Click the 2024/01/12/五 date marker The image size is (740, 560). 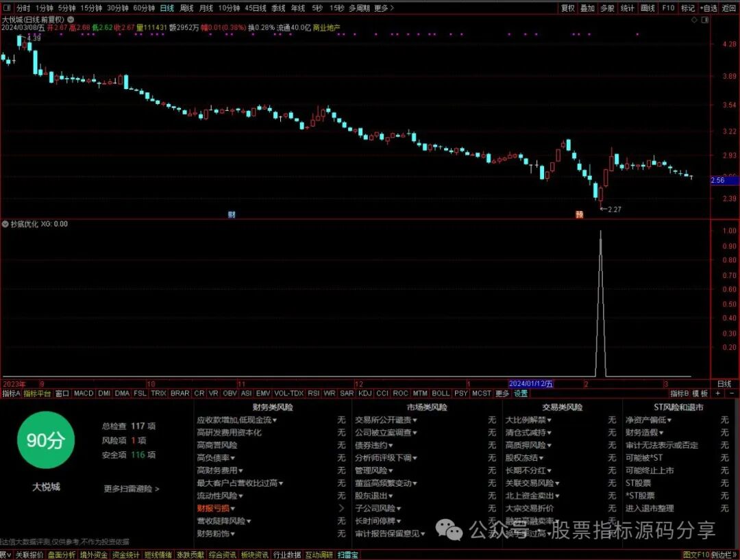pyautogui.click(x=531, y=383)
